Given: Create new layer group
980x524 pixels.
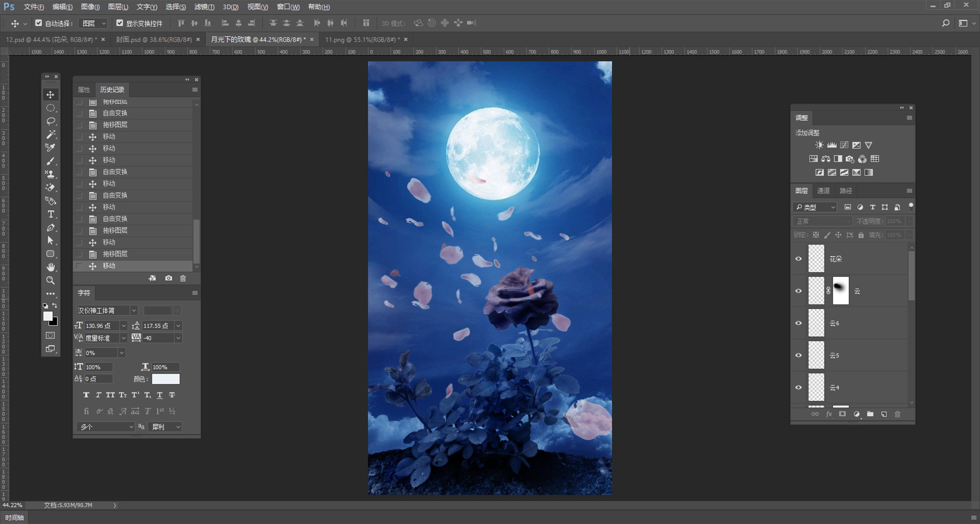Looking at the screenshot, I should (870, 414).
